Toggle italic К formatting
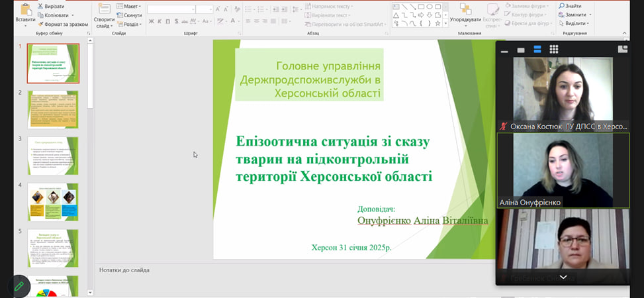Screen dimensions: 644x298 (159, 21)
